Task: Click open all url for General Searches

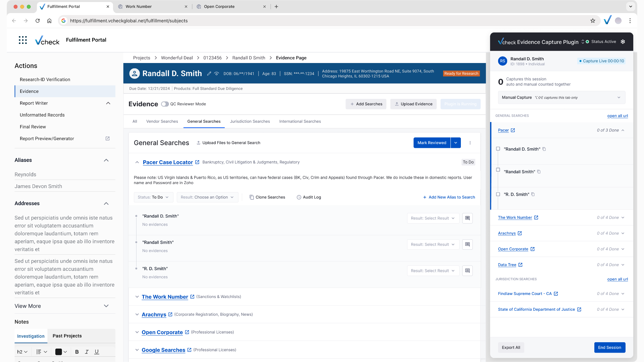Action: (618, 116)
